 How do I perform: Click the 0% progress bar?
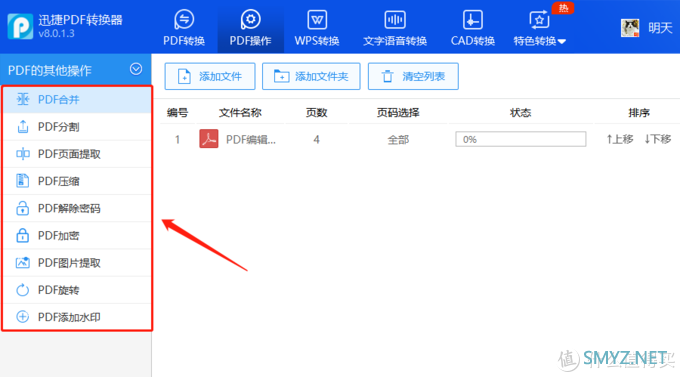click(520, 139)
